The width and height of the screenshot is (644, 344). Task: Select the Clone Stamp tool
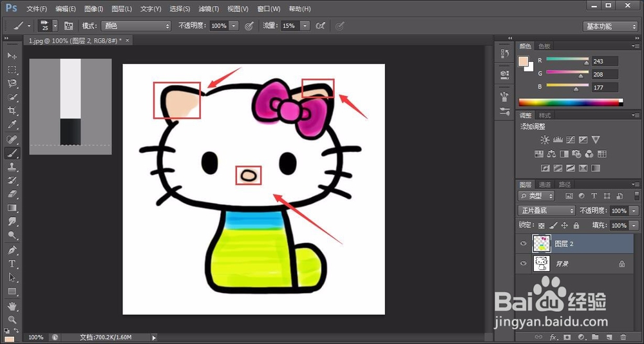12,166
